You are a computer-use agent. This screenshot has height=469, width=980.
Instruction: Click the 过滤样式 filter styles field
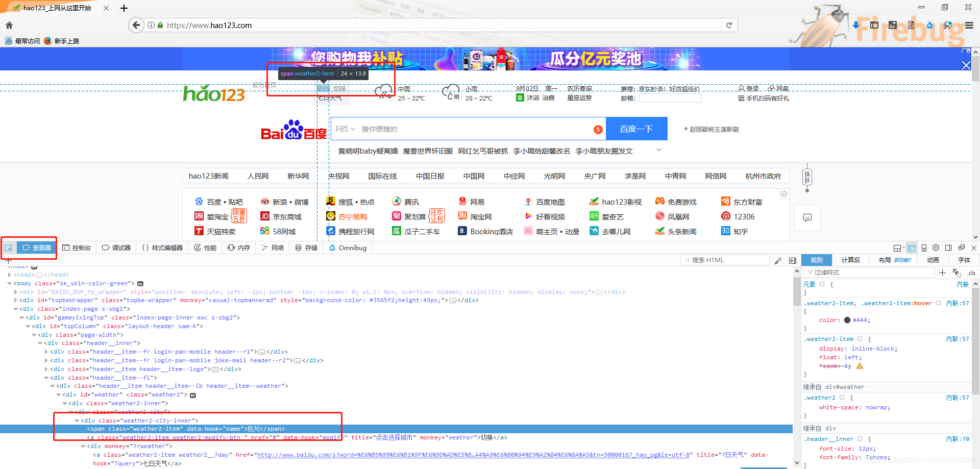tap(868, 273)
